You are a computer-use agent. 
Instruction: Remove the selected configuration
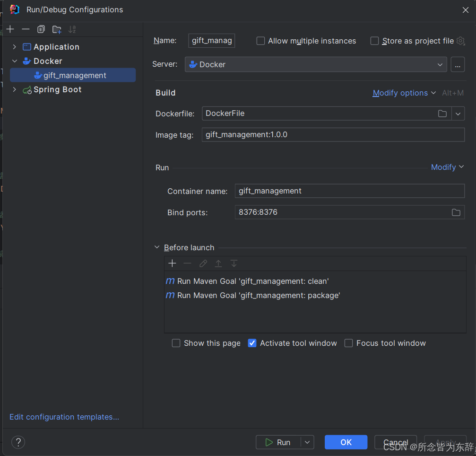coord(26,29)
